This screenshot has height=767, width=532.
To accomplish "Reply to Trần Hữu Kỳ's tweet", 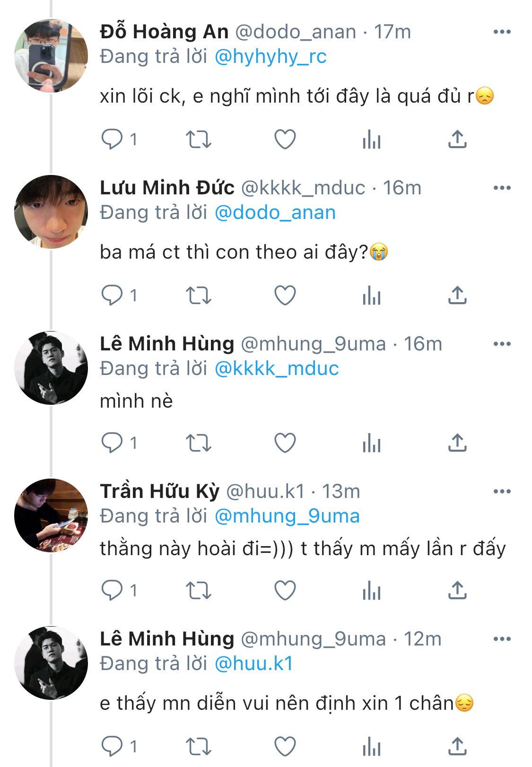I will pyautogui.click(x=112, y=591).
